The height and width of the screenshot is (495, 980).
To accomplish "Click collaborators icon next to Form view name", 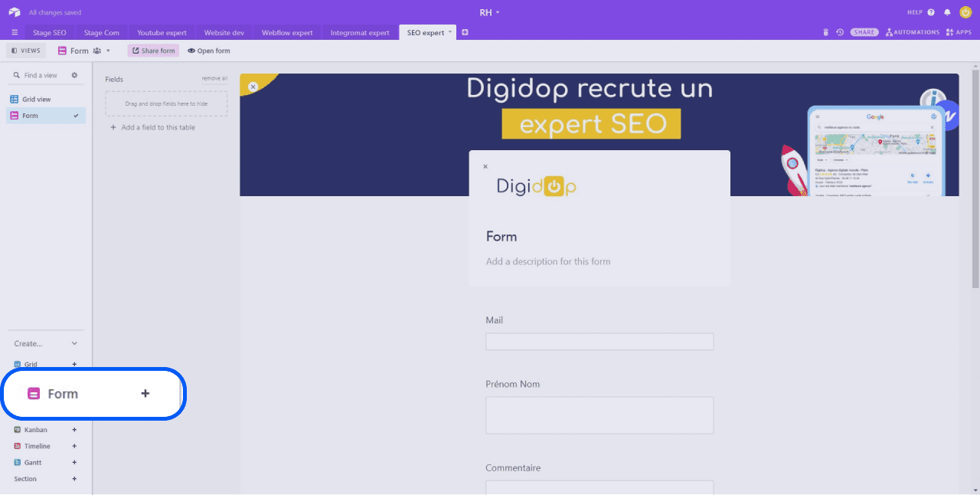I will [x=96, y=51].
